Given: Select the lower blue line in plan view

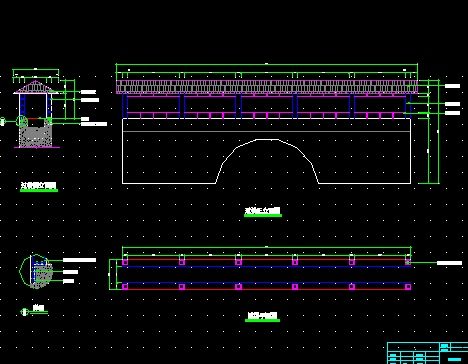Looking at the screenshot, I should [x=266, y=283].
